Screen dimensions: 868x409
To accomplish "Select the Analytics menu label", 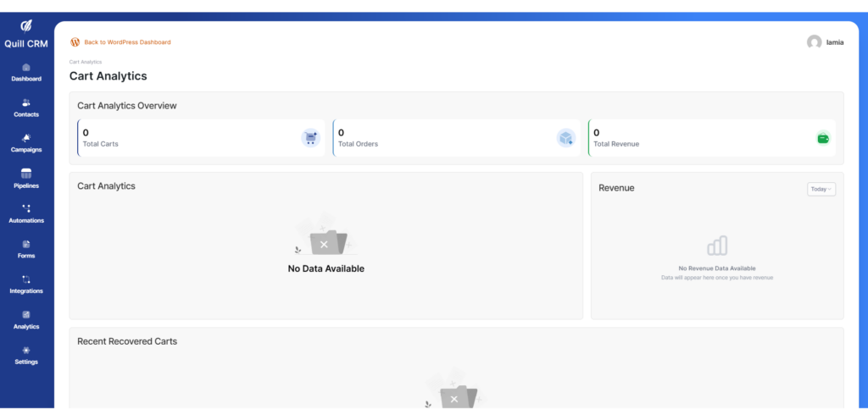I will tap(26, 326).
